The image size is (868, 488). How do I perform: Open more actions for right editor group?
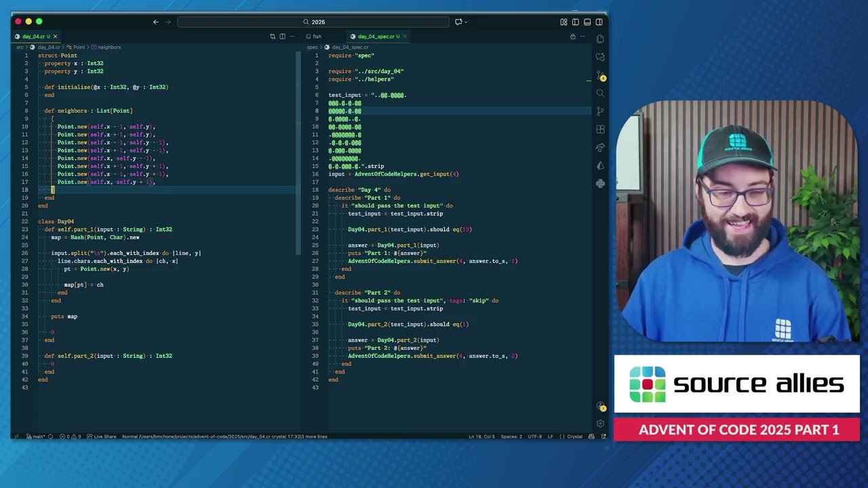coord(583,37)
